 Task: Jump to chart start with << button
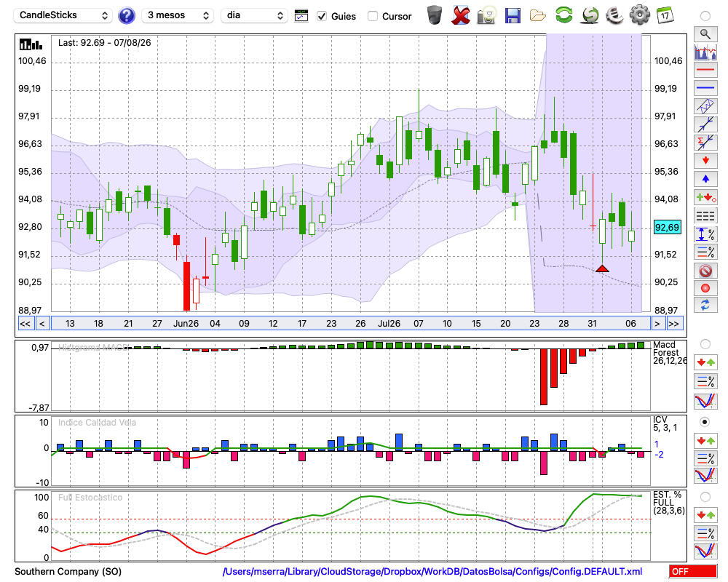[25, 324]
